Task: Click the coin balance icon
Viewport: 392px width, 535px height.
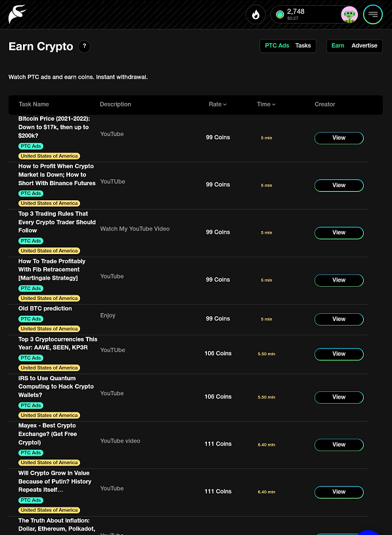Action: pos(280,14)
